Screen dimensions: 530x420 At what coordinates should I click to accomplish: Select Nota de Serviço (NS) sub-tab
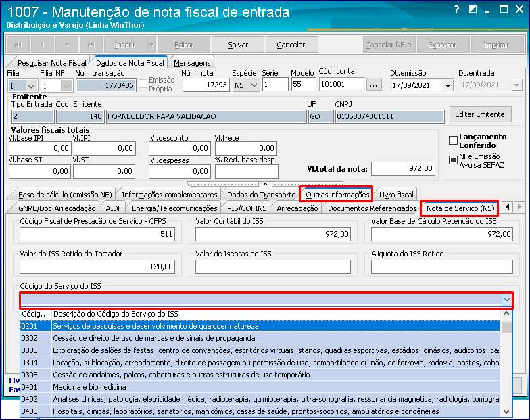tap(460, 208)
